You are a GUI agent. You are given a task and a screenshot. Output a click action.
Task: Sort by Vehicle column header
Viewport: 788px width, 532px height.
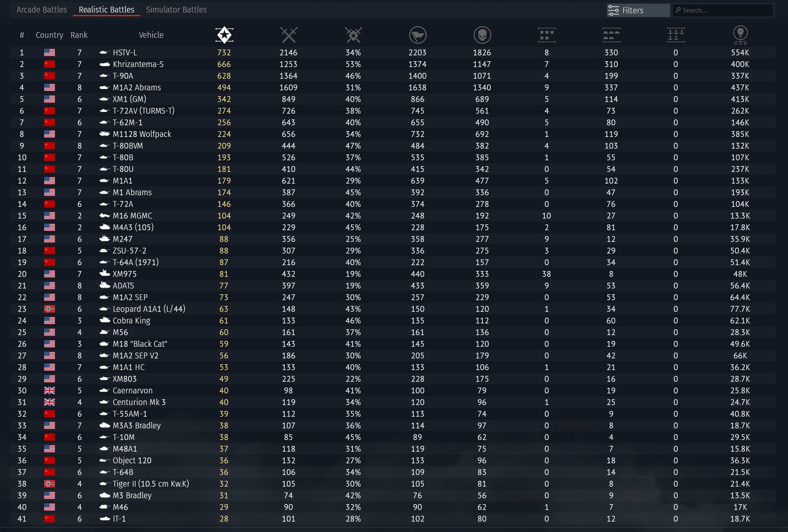(x=151, y=35)
